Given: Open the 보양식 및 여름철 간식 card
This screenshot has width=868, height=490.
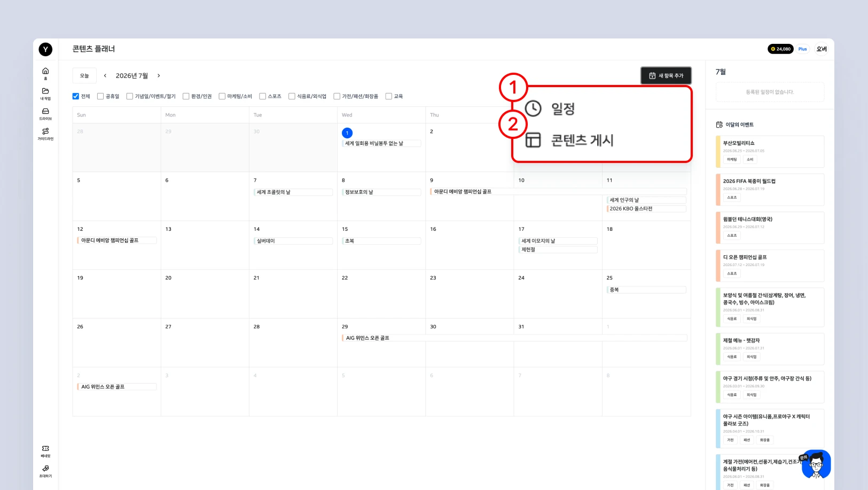Looking at the screenshot, I should (x=770, y=307).
